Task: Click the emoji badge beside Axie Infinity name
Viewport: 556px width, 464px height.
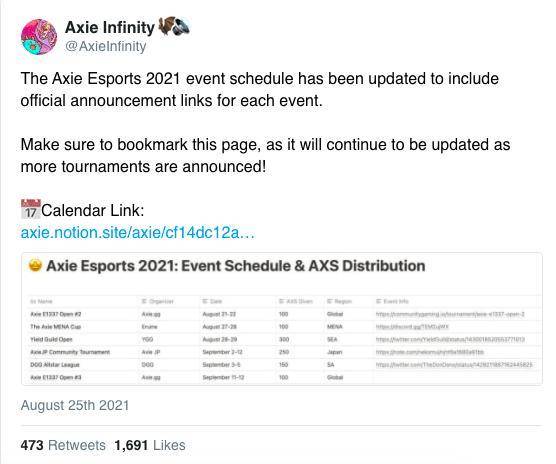Action: (x=174, y=27)
